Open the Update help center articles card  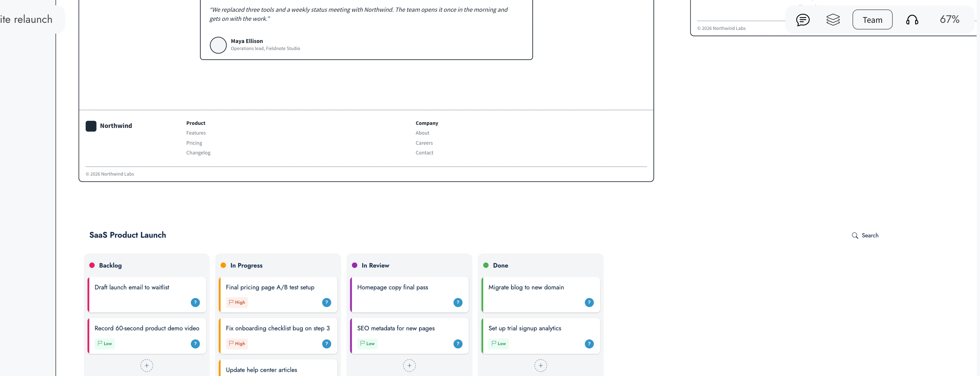click(x=278, y=368)
